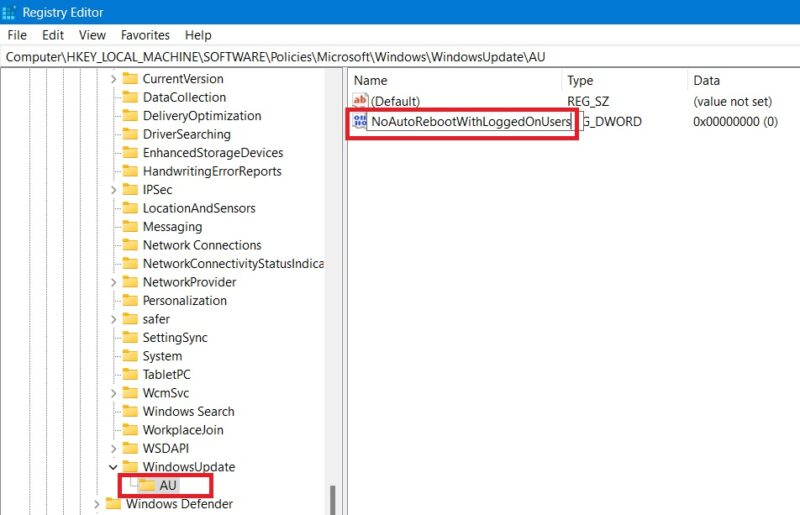This screenshot has width=800, height=515.
Task: Select the Messaging key label
Action: pyautogui.click(x=172, y=227)
